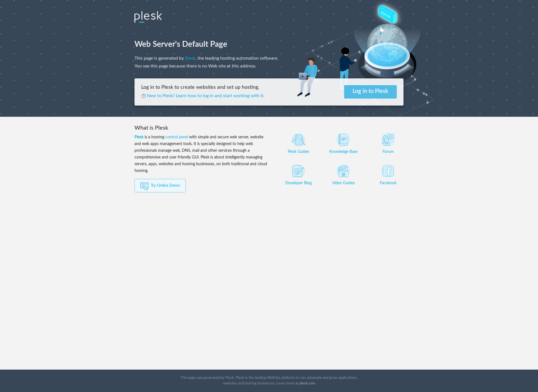Expand the What is Plesk section
The image size is (538, 392).
pos(151,128)
